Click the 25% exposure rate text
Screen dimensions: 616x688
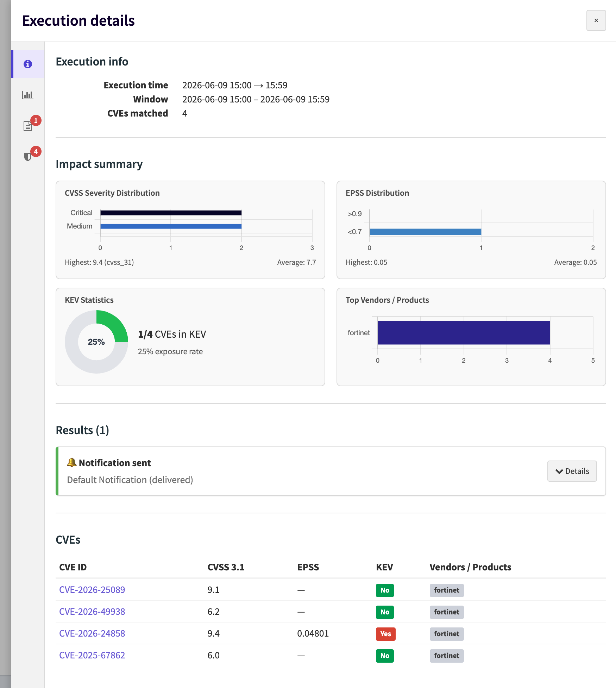click(x=170, y=351)
